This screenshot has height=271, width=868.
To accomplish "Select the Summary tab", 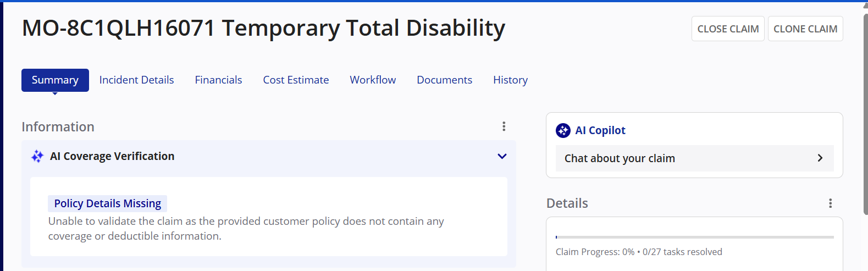I will click(x=55, y=80).
